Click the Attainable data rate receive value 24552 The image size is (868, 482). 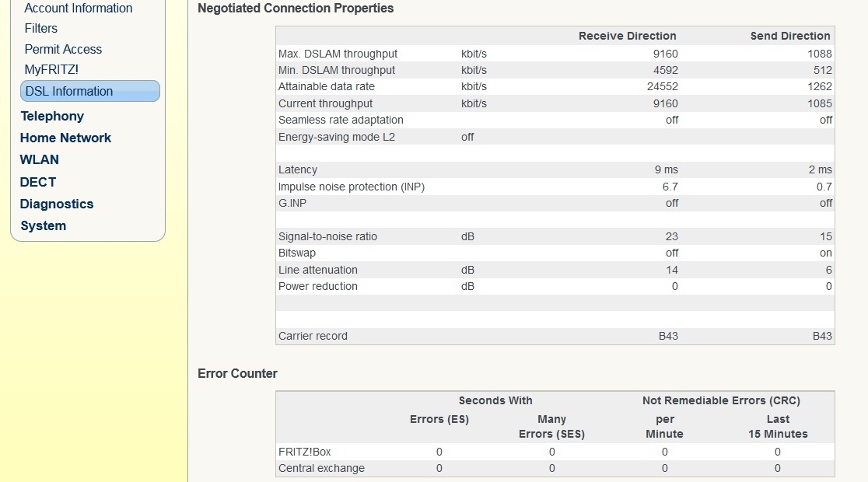click(663, 87)
